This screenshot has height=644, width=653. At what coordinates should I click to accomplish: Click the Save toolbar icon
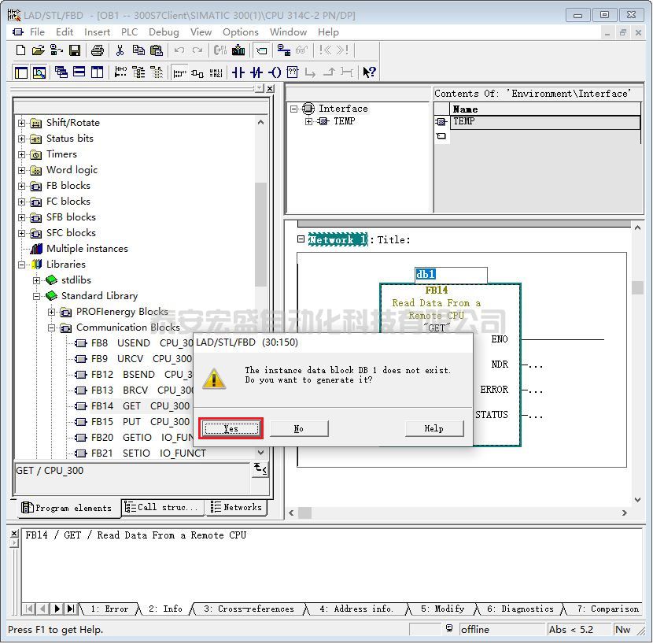(x=75, y=50)
